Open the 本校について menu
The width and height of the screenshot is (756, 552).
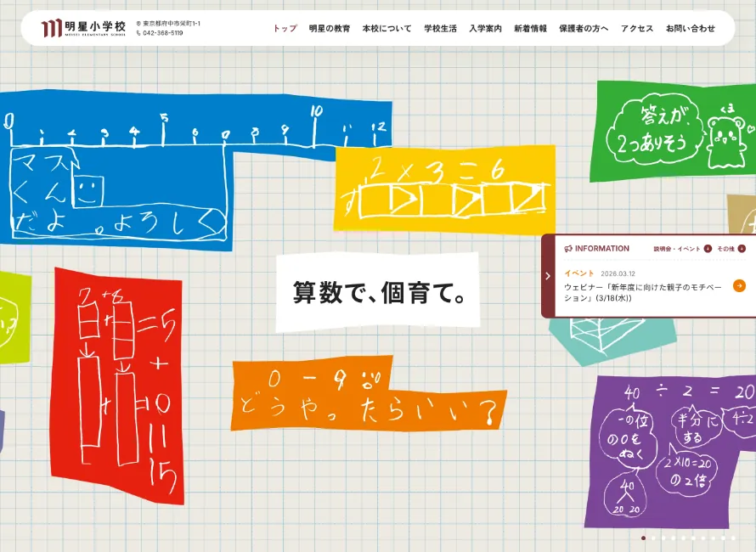pyautogui.click(x=386, y=28)
